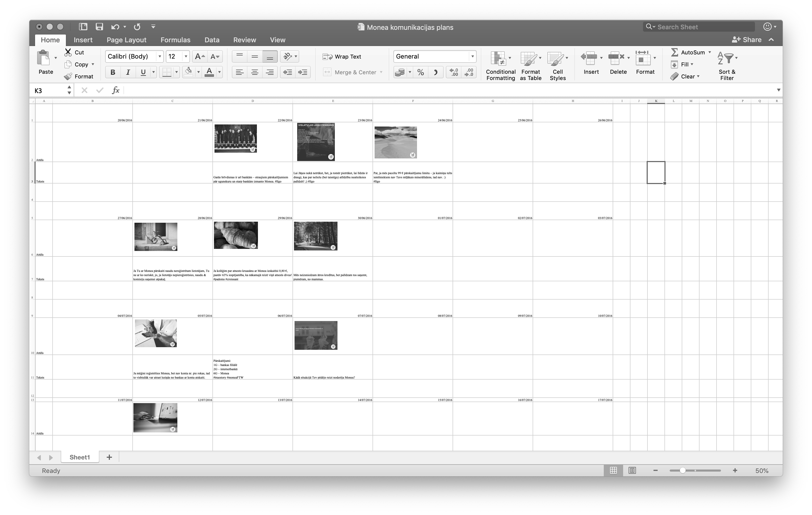Click the insert function fx icon
This screenshot has height=515, width=812.
click(116, 90)
